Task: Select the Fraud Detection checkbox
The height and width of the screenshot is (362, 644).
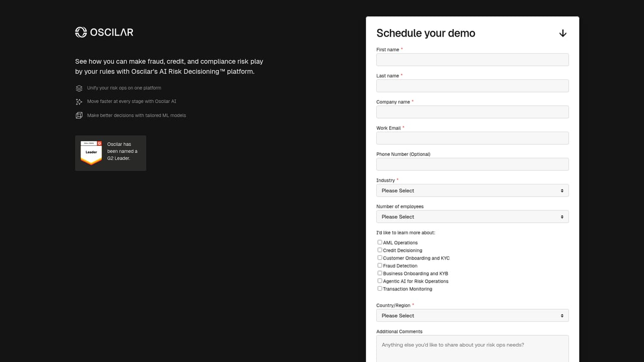Action: (380, 265)
